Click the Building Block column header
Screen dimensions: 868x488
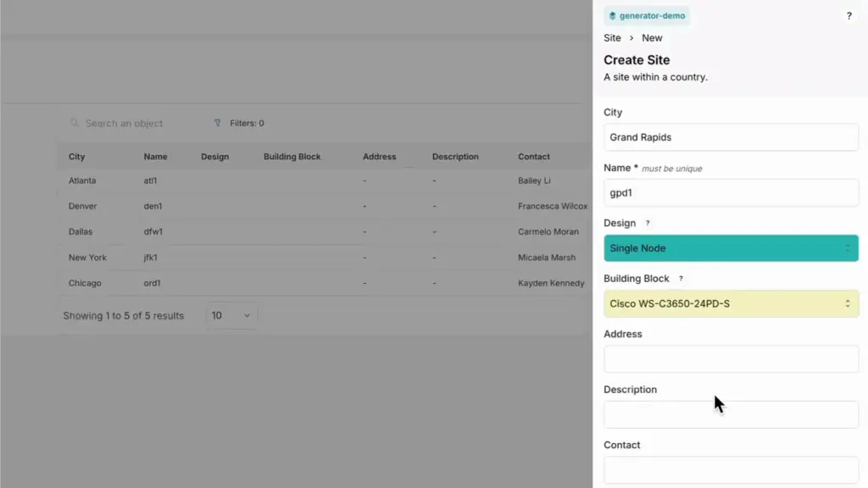click(x=292, y=157)
